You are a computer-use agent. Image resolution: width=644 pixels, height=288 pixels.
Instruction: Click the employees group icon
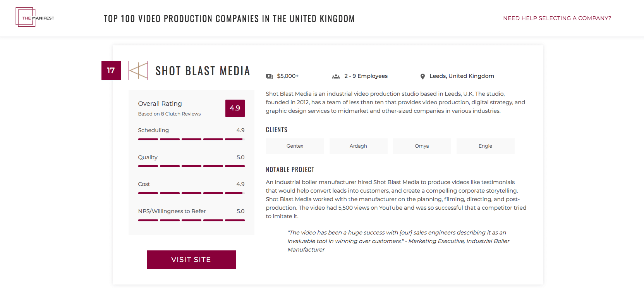(x=336, y=76)
